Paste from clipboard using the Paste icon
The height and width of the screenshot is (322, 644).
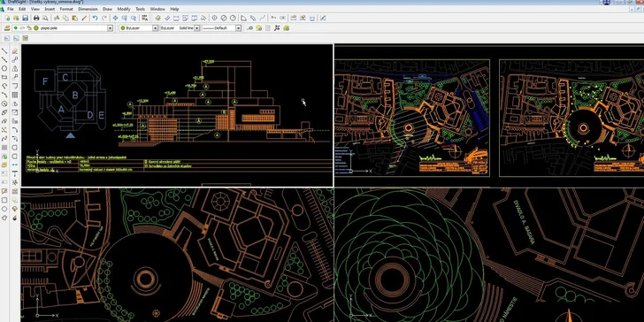(x=74, y=18)
